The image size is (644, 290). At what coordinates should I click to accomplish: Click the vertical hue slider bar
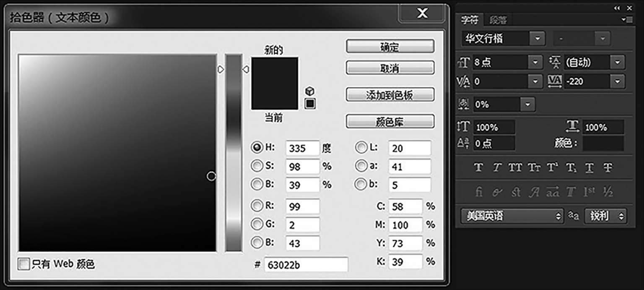(x=234, y=153)
